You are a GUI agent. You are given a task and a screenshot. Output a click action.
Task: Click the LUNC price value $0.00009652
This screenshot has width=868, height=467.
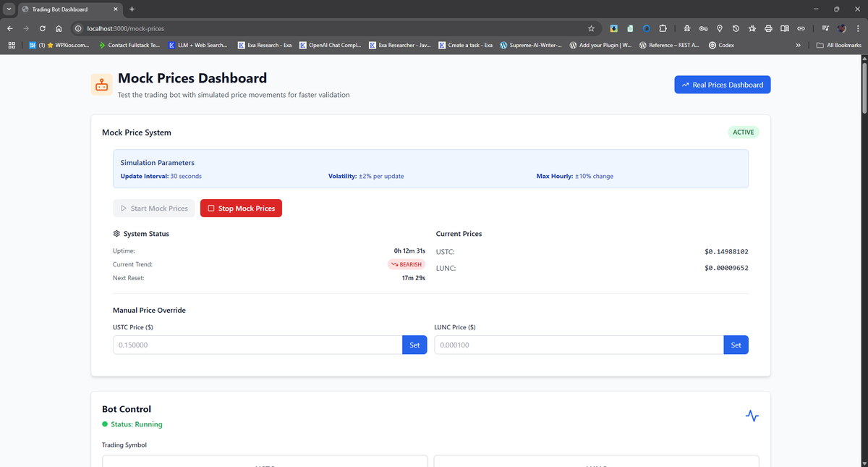point(726,269)
